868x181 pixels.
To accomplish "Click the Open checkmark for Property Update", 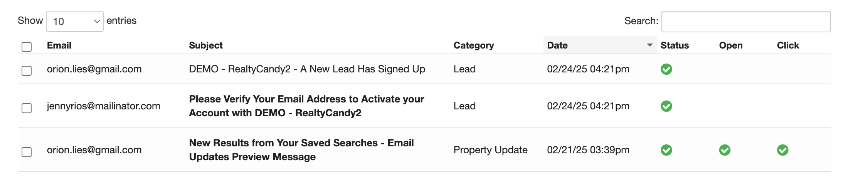I will (725, 150).
